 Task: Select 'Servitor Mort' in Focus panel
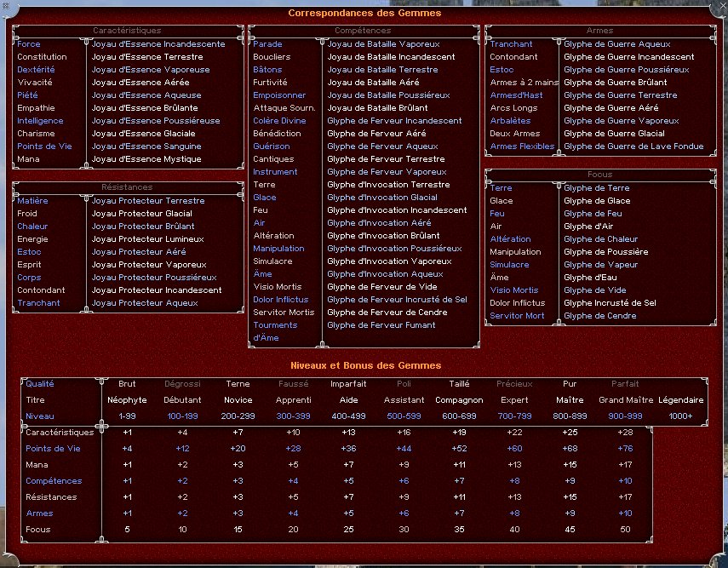pos(517,316)
